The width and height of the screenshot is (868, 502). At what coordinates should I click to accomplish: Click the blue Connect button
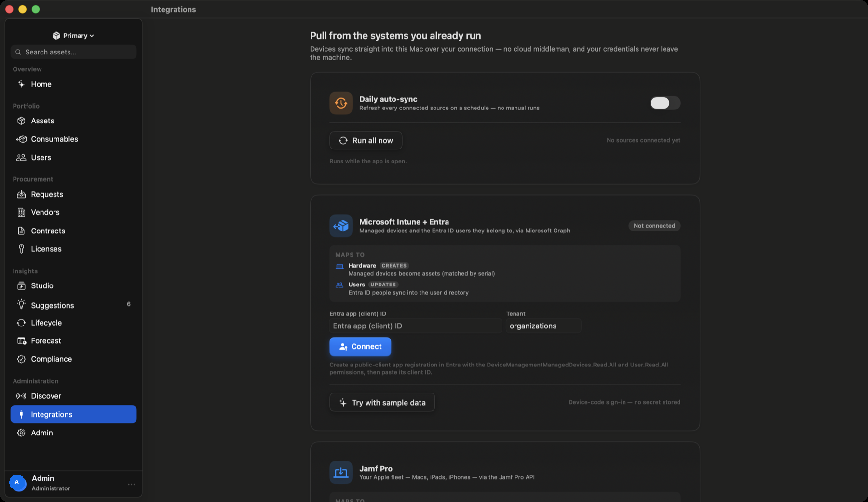coord(360,347)
